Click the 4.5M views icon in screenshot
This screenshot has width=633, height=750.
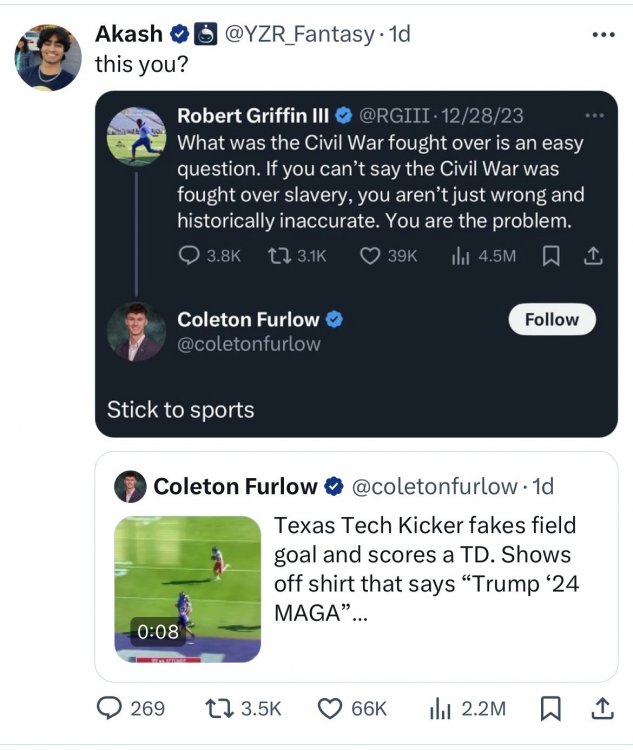(x=460, y=256)
